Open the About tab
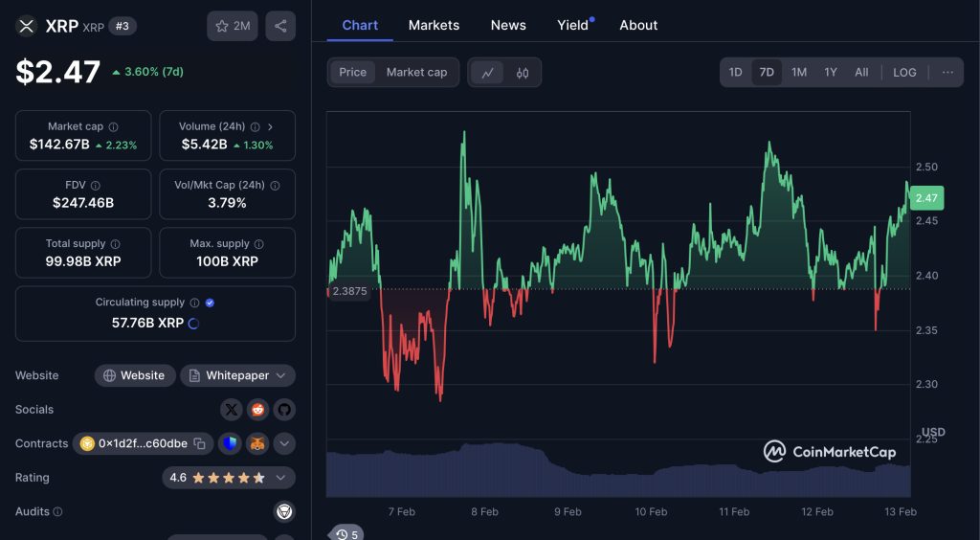 coord(638,25)
